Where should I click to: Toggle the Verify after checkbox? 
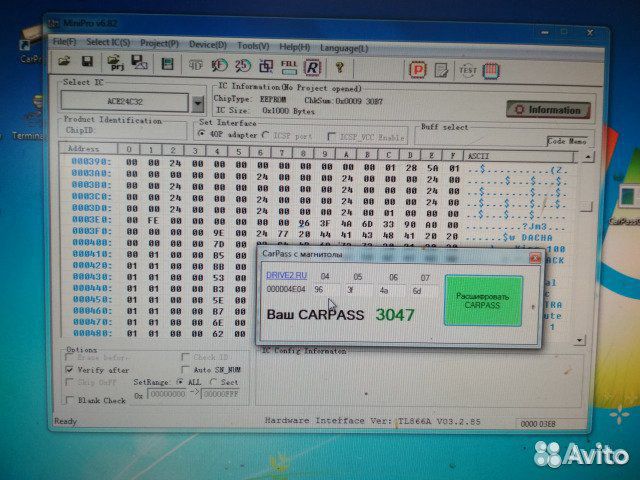pos(70,369)
